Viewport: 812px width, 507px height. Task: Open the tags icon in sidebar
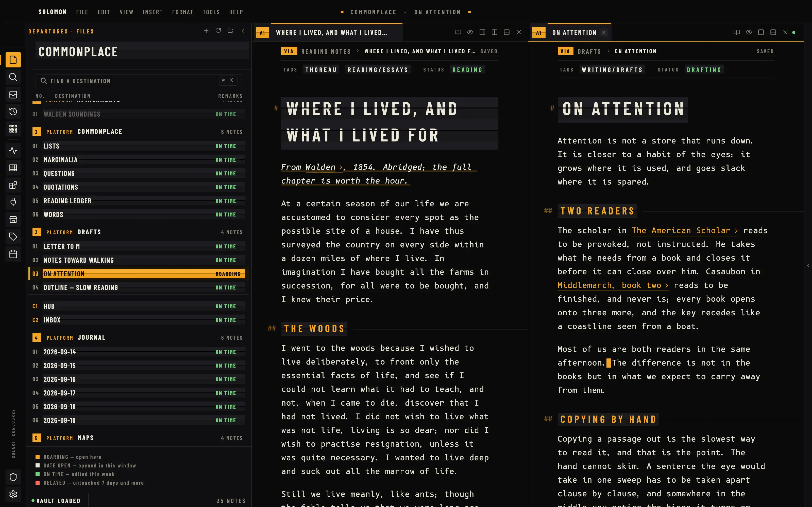click(x=13, y=237)
